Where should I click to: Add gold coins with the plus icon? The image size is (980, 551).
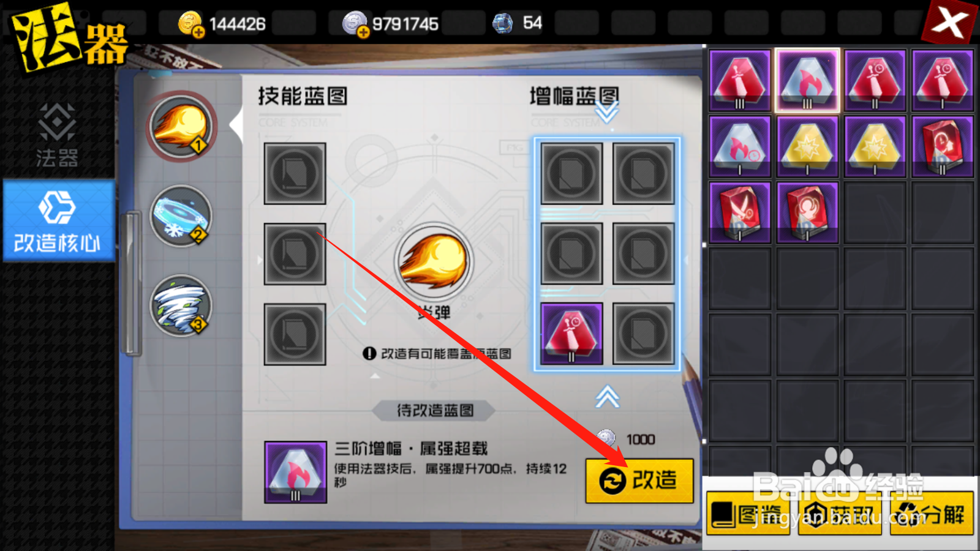click(199, 32)
